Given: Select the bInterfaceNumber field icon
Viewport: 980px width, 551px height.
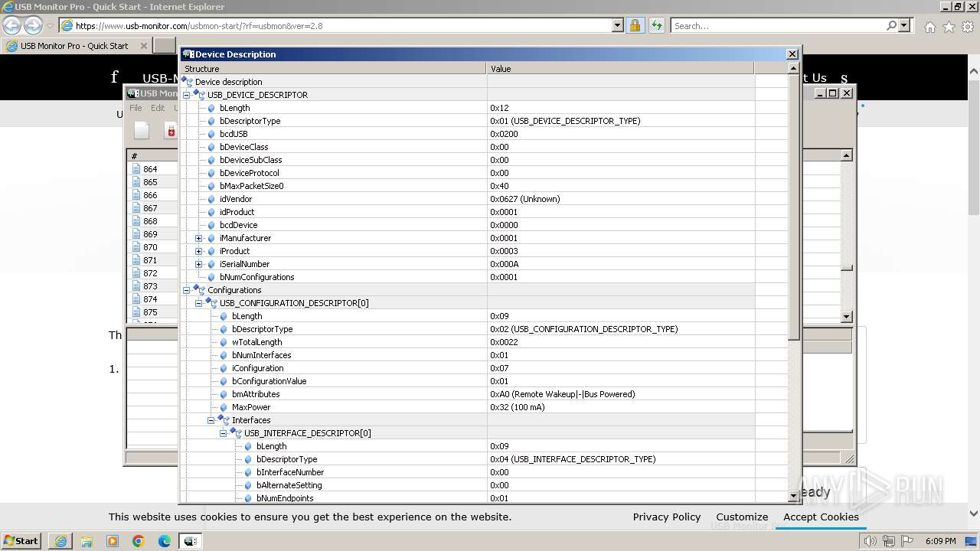Looking at the screenshot, I should tap(248, 472).
